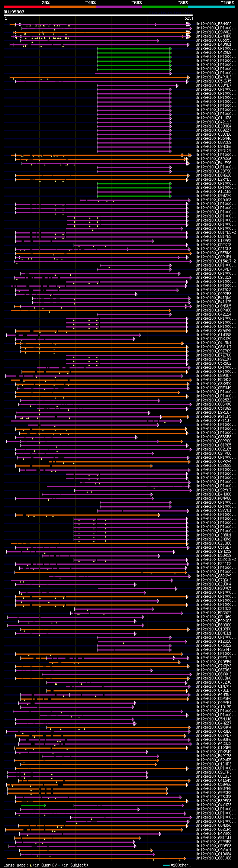Select the UniRef100_C3Y7Q1 row label
Screen dimensions: 238x868
coord(213,511)
